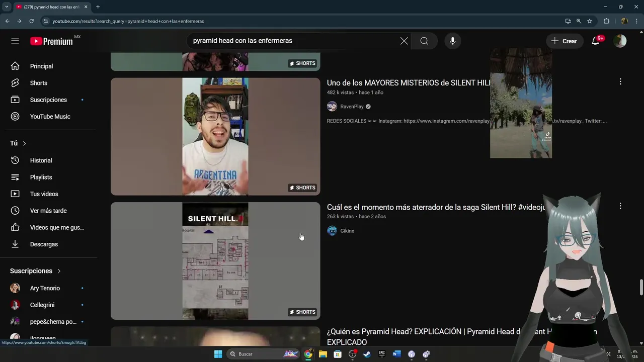Open tab search dropdown in Chrome
644x362 pixels.
7,7
